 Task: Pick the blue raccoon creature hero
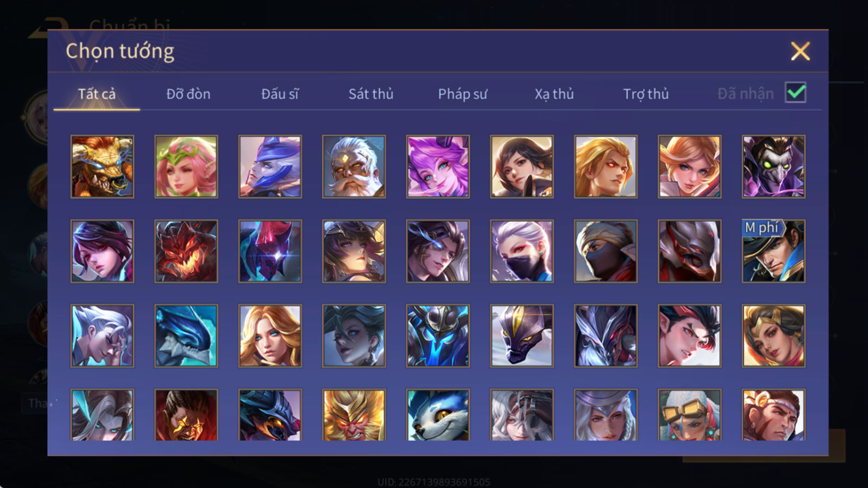[x=438, y=415]
